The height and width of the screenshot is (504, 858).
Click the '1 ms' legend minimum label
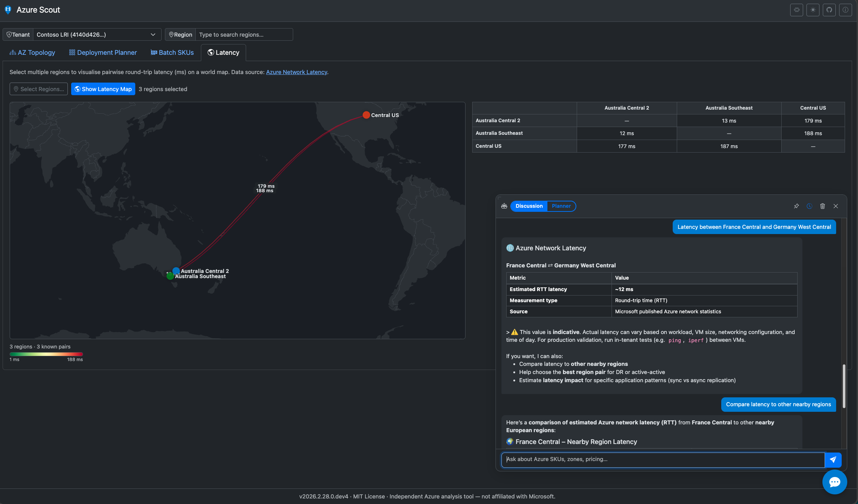pyautogui.click(x=14, y=360)
